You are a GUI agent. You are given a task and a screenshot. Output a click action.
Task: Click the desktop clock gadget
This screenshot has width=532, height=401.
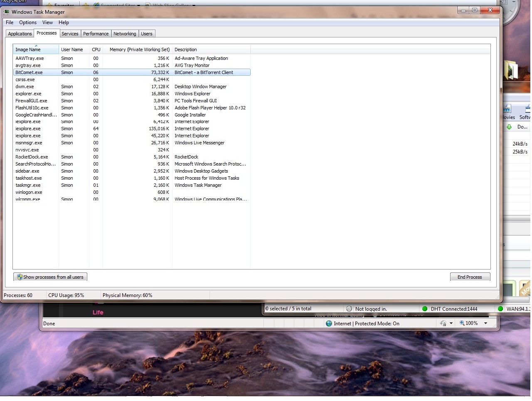511,12
